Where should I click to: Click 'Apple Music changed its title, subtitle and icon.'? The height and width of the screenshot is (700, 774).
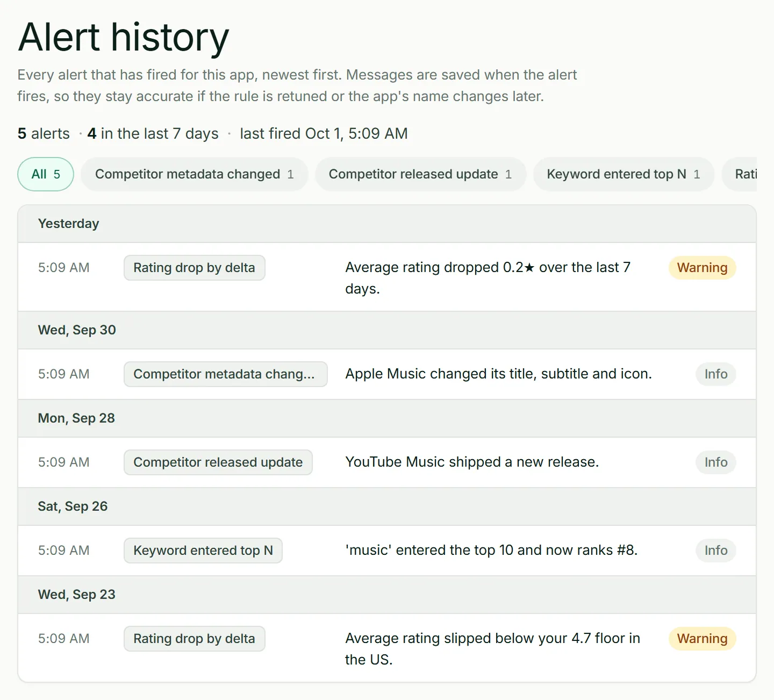498,374
